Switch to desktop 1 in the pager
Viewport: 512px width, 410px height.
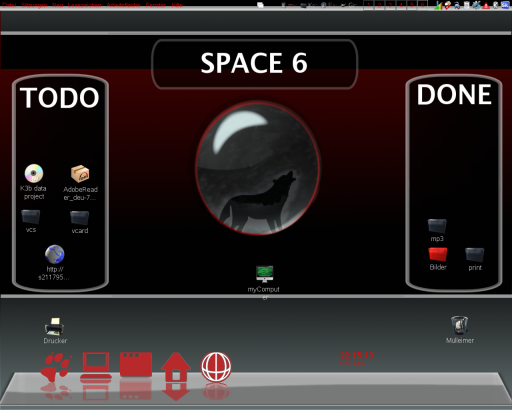(368, 5)
